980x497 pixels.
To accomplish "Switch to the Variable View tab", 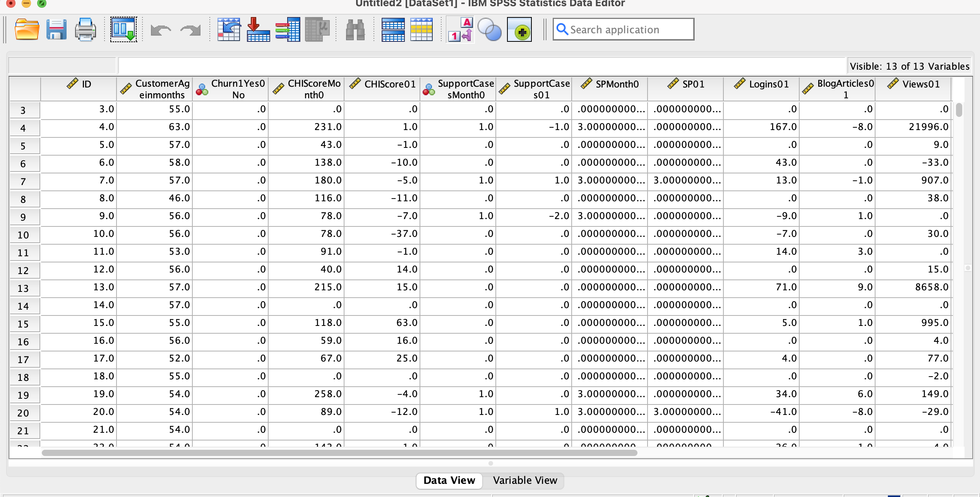I will pyautogui.click(x=525, y=480).
